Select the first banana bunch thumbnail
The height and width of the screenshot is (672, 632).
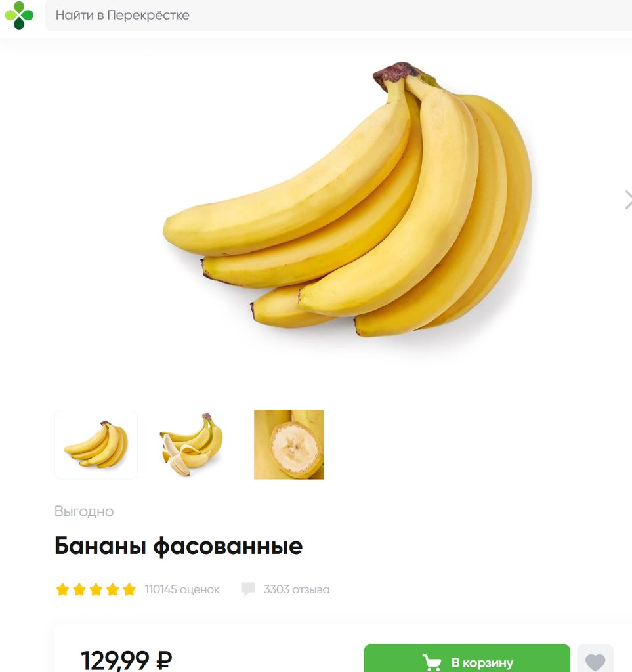click(96, 444)
